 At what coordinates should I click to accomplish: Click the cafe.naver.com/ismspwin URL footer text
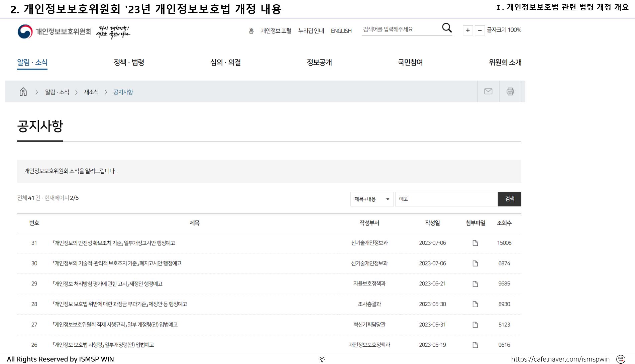[x=560, y=359]
